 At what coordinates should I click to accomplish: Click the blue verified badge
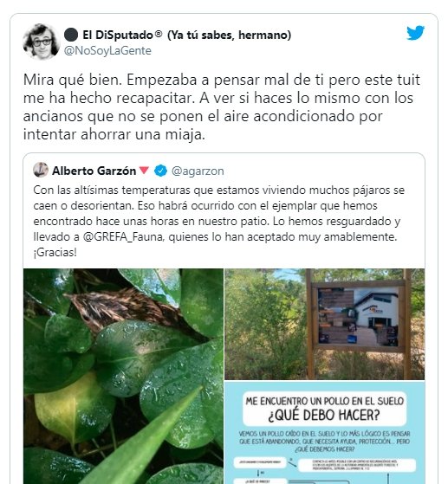(160, 171)
